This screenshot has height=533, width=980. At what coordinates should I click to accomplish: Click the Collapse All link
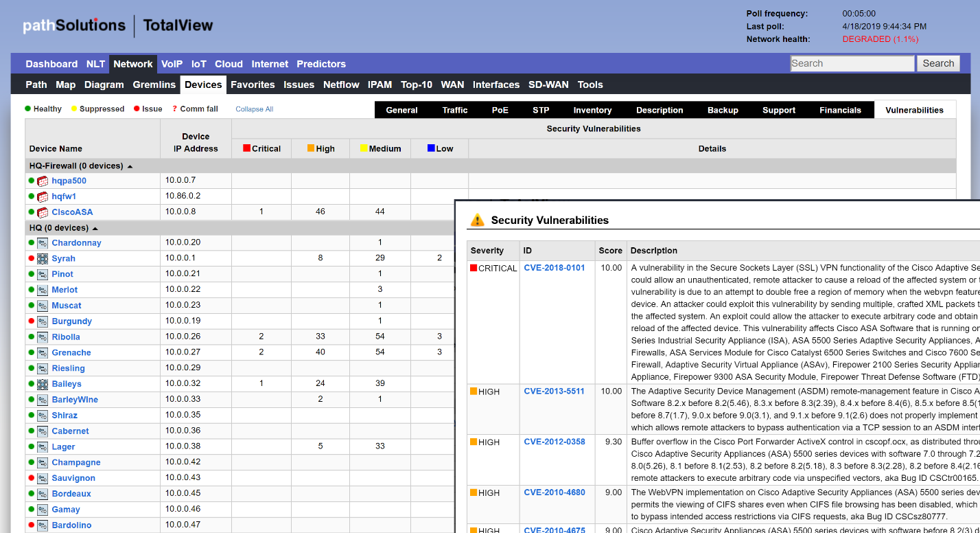[254, 109]
